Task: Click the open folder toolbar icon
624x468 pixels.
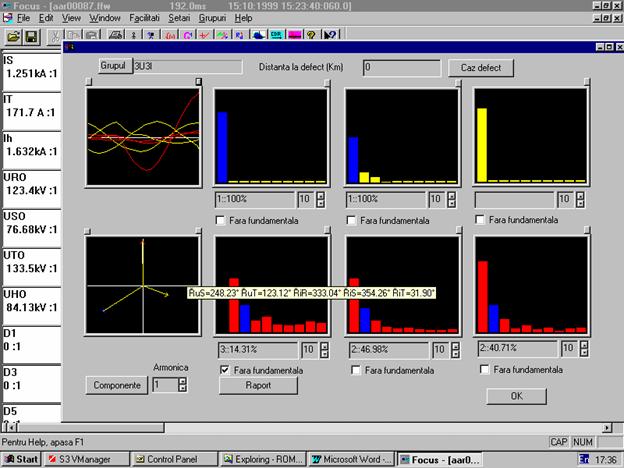Action: (13, 37)
